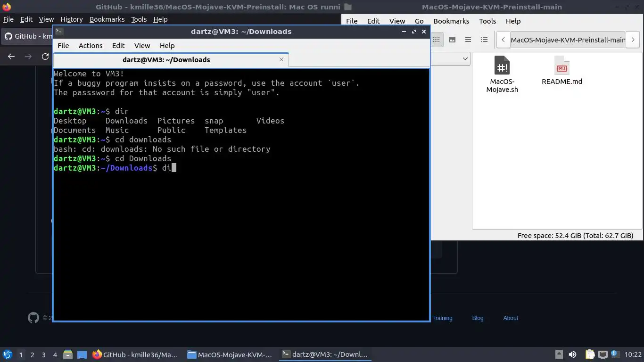Click the dartz@VM3 terminal taskbar button
Image resolution: width=644 pixels, height=362 pixels.
[x=325, y=354]
